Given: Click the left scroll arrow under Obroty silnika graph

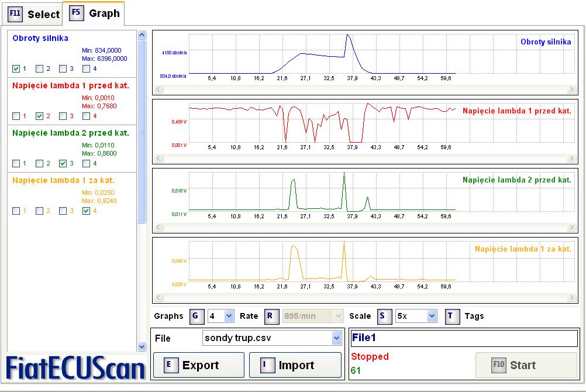Looking at the screenshot, I should (157, 90).
